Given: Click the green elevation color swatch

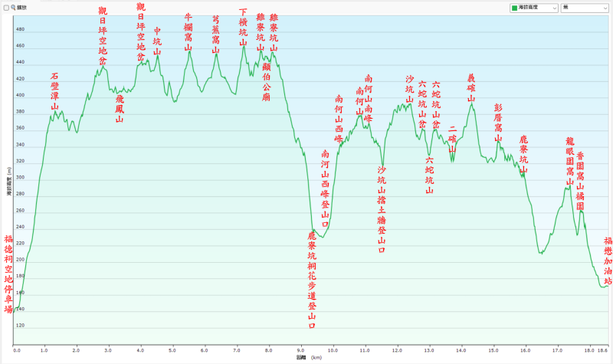Looking at the screenshot, I should click(515, 7).
